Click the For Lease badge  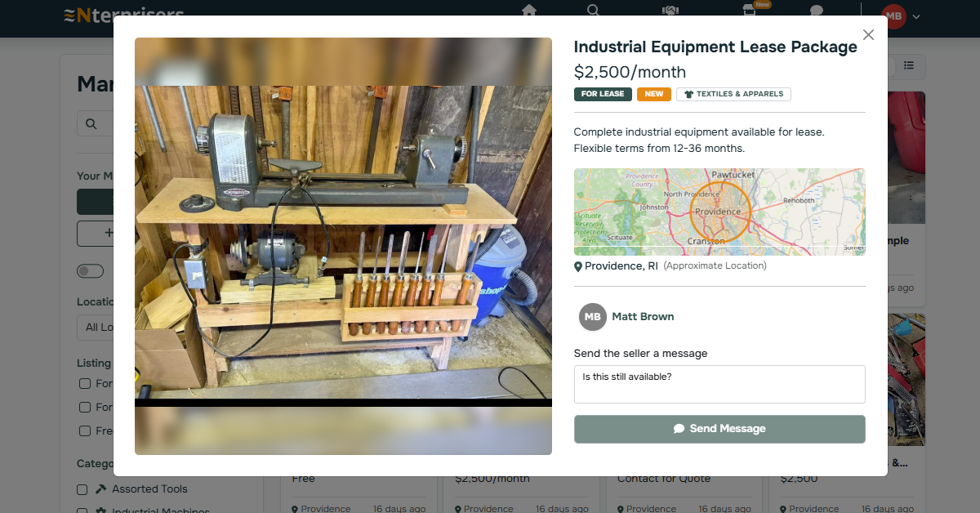pyautogui.click(x=603, y=94)
